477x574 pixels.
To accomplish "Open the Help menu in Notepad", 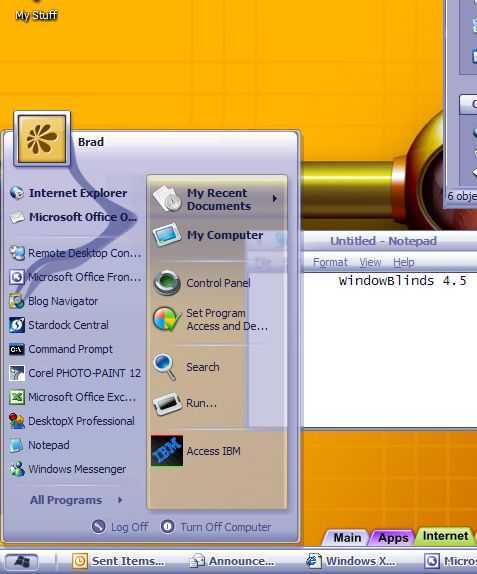I will (404, 262).
